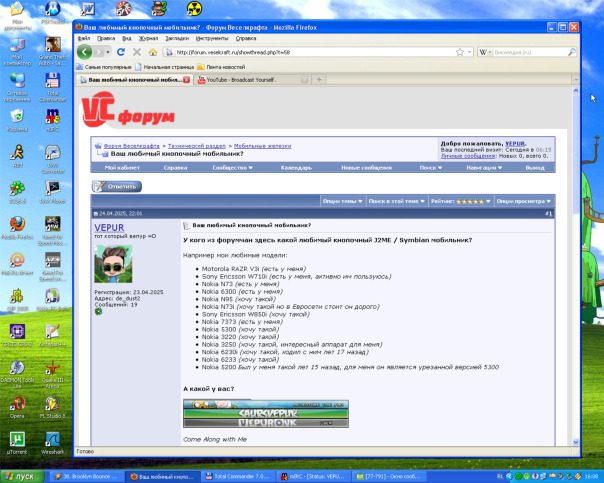Click the page vertical scrollbar thumb
Image resolution: width=604 pixels, height=483 pixels.
(575, 154)
